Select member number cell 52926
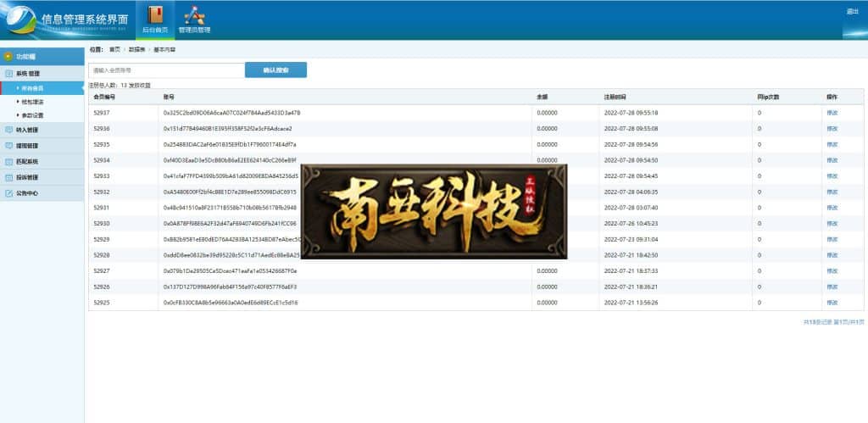The width and height of the screenshot is (868, 423). pos(102,287)
